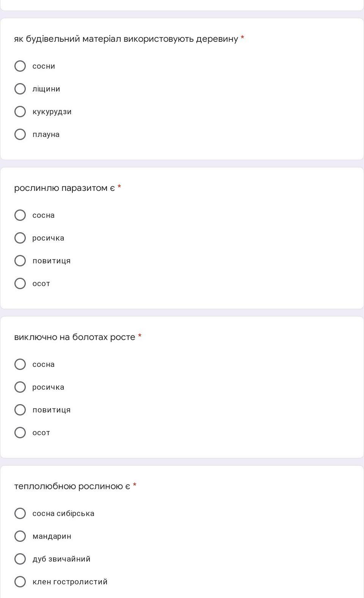The width and height of the screenshot is (364, 598).
Task: Select the 'клен гостролистий' answer
Action: [x=20, y=582]
